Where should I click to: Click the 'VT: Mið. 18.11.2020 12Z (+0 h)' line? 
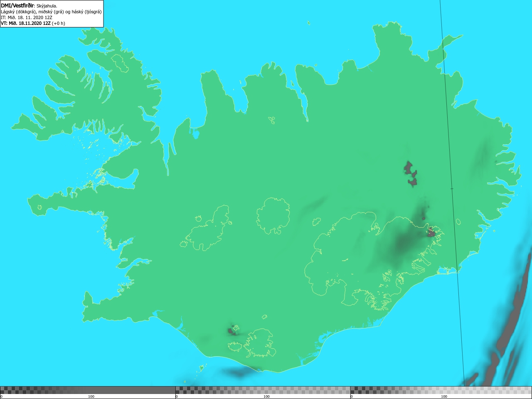[33, 23]
